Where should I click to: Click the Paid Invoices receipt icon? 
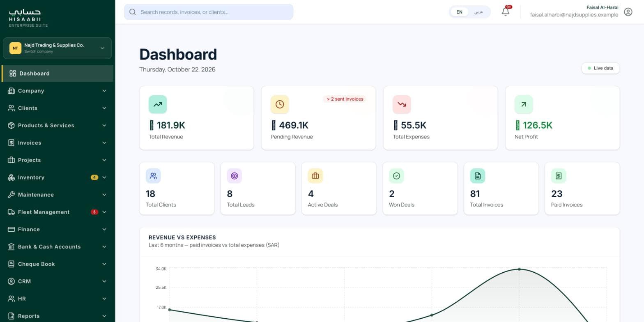point(559,176)
